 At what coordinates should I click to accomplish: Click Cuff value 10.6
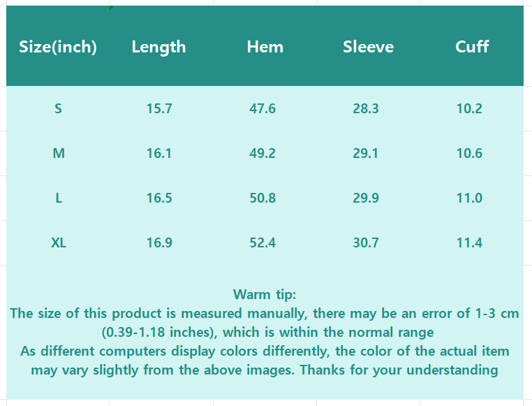[x=469, y=153]
